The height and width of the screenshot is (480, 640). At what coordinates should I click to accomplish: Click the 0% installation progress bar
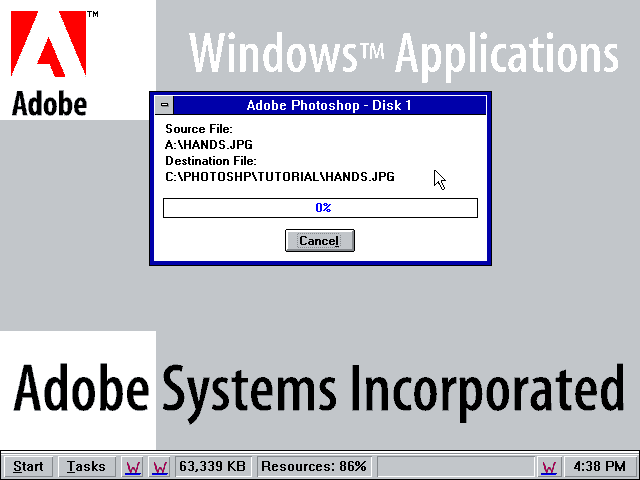point(320,208)
